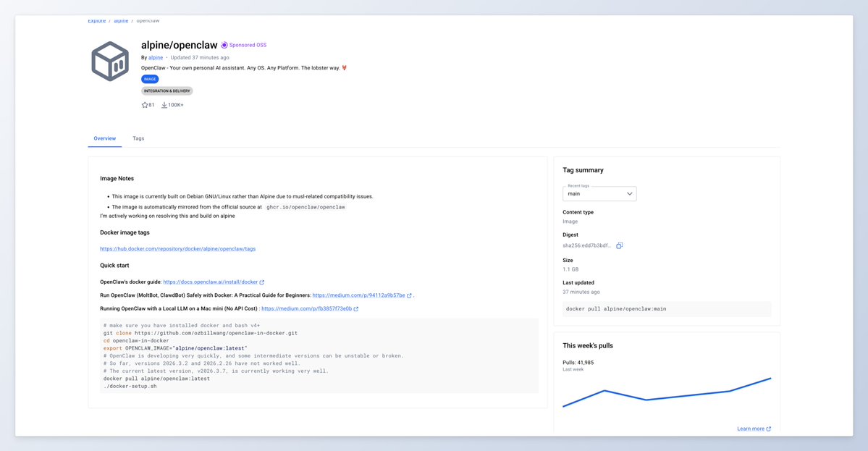
Task: Click the export OPENCLAW_IMAGE line in code
Action: 175,349
